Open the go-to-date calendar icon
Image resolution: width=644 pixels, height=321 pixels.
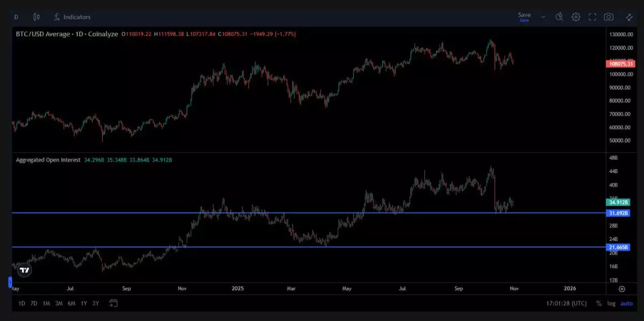(x=113, y=303)
